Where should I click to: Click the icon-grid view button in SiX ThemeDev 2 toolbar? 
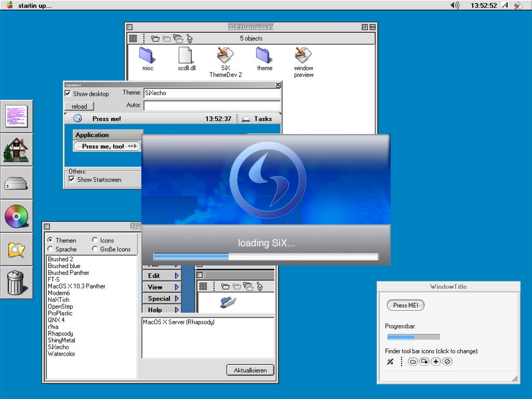click(x=133, y=38)
